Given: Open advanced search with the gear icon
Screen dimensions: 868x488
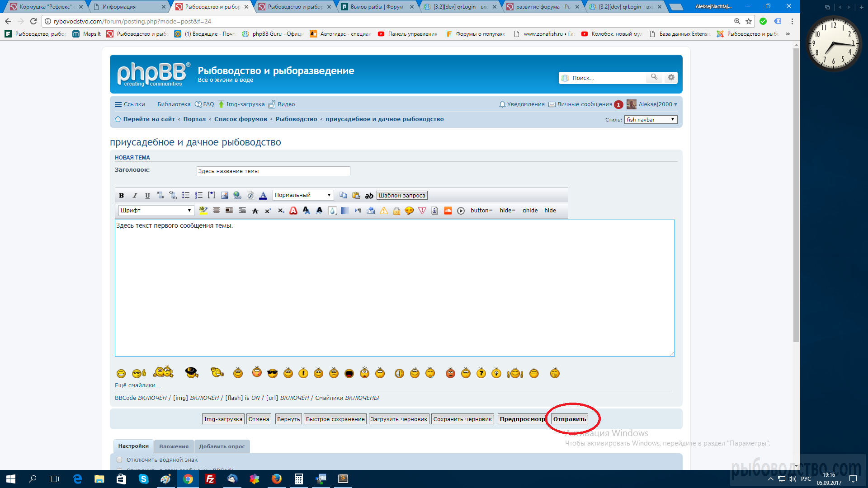Looking at the screenshot, I should click(671, 77).
